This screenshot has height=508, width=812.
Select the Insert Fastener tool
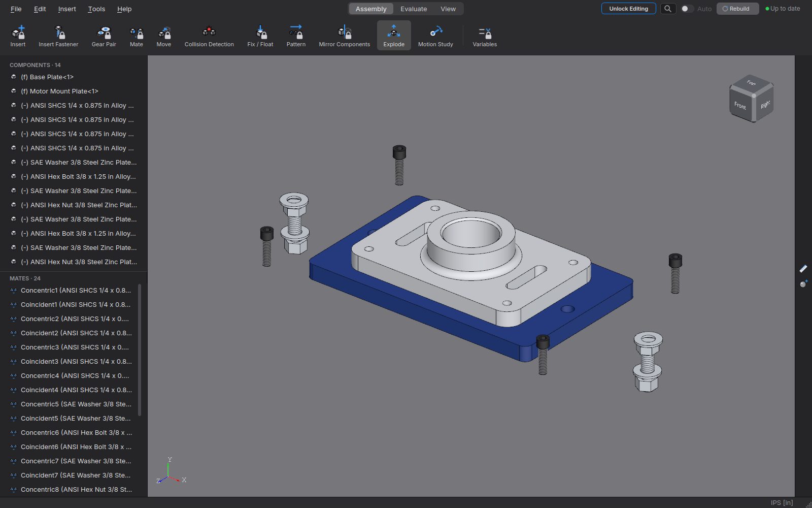[x=58, y=36]
